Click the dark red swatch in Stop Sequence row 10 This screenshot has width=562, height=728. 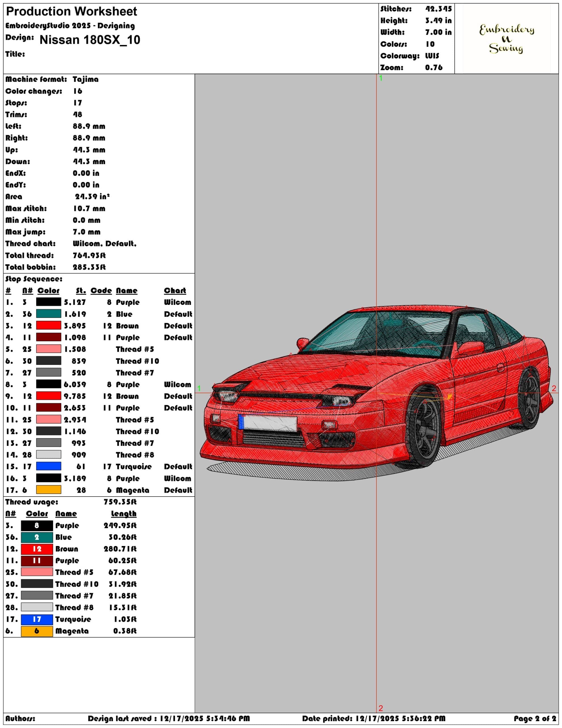[49, 408]
